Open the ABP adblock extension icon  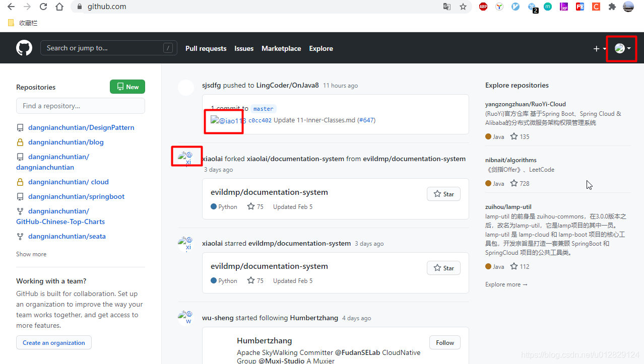(483, 7)
